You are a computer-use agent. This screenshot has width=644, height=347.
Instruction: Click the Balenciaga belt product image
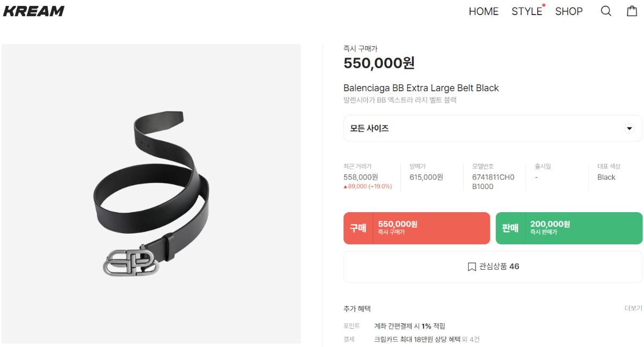pyautogui.click(x=151, y=194)
